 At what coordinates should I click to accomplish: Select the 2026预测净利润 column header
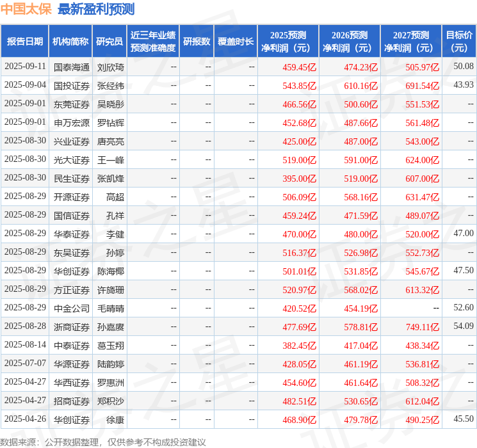(350, 42)
